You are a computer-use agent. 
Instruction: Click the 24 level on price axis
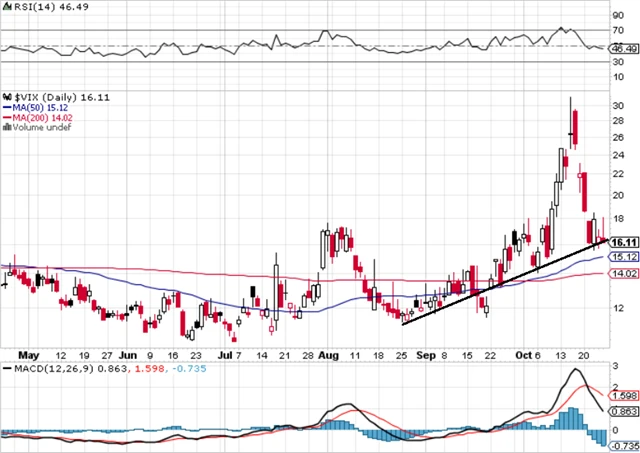pyautogui.click(x=618, y=155)
